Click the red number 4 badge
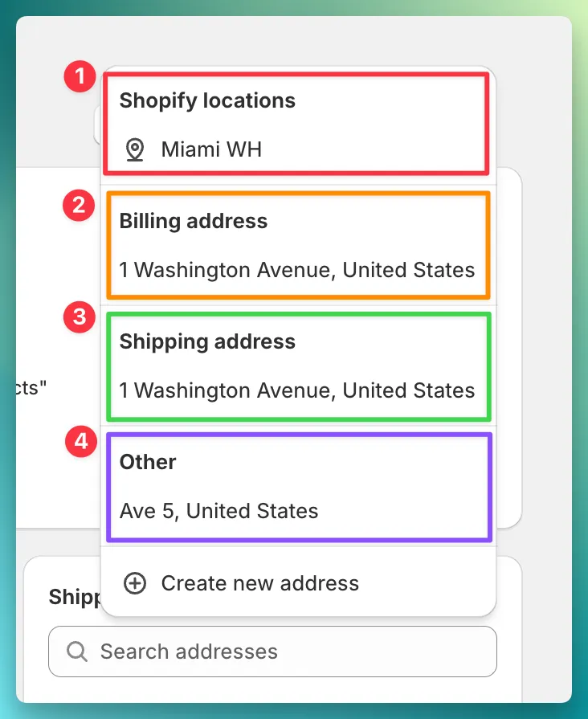The height and width of the screenshot is (719, 588). [81, 442]
